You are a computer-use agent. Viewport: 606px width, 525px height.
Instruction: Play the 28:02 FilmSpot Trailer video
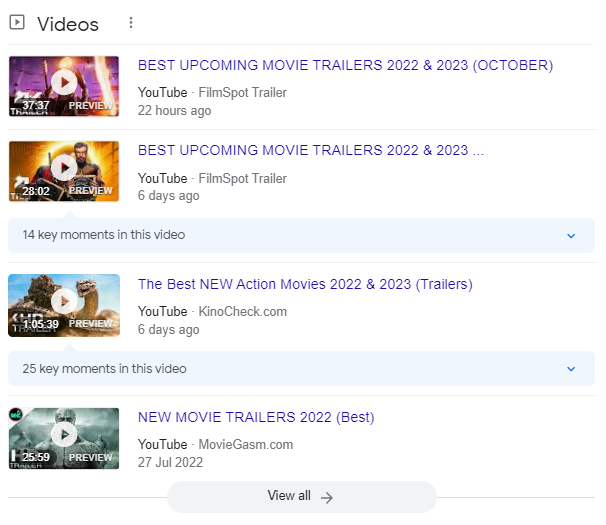[64, 168]
